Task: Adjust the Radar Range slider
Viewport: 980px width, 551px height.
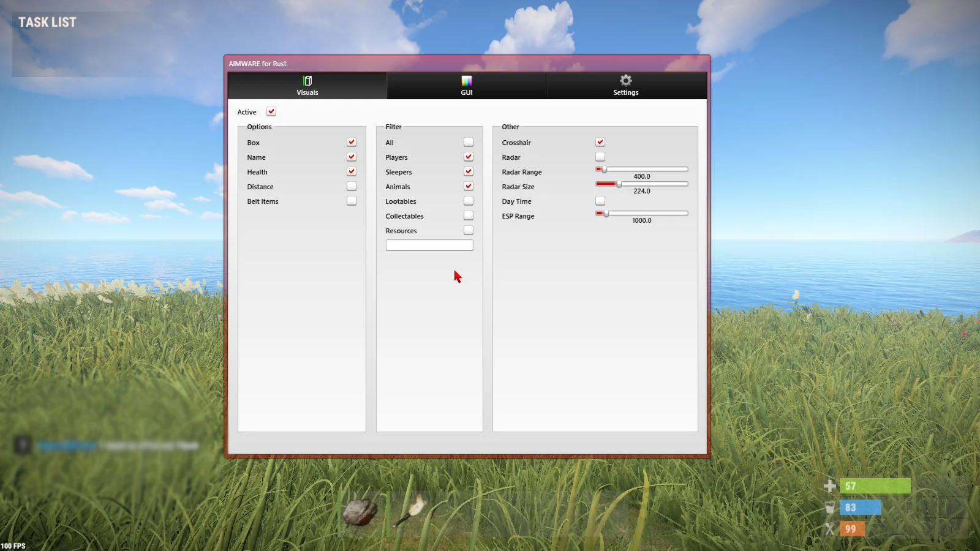Action: [642, 169]
